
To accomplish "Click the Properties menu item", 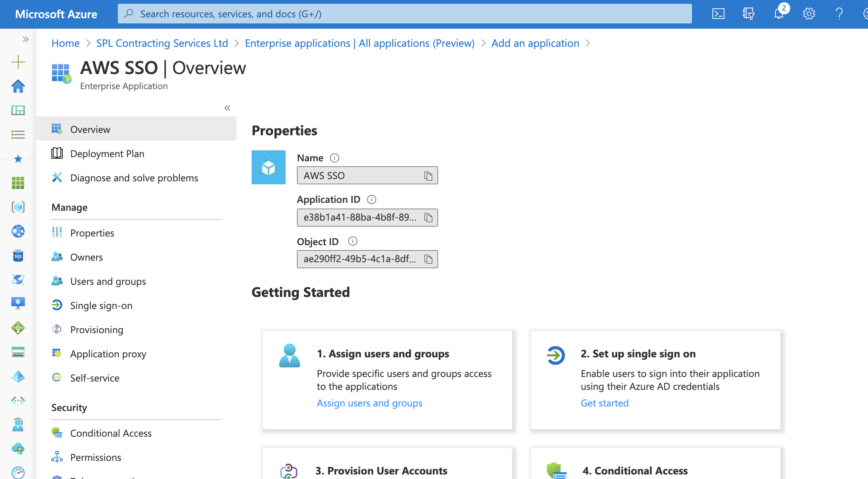I will pos(91,232).
